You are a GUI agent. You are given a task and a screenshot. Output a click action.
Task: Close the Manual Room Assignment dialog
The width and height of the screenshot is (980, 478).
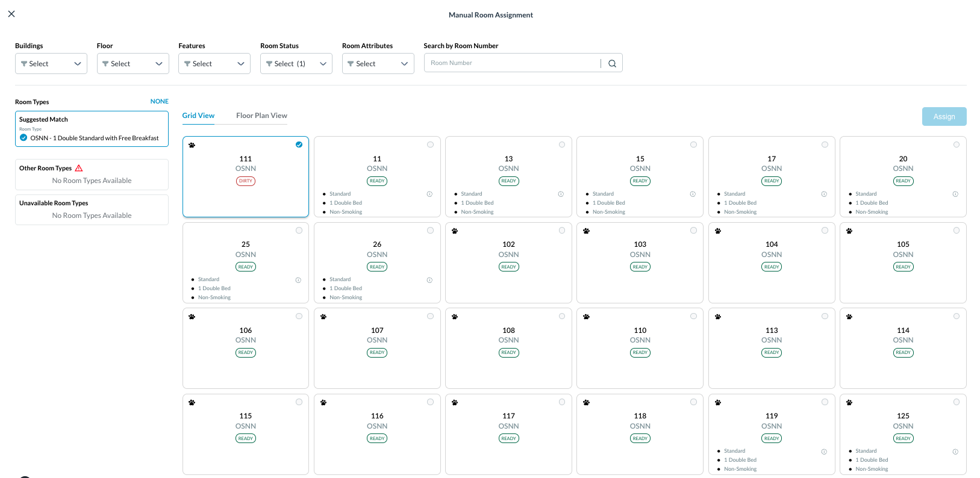[11, 14]
